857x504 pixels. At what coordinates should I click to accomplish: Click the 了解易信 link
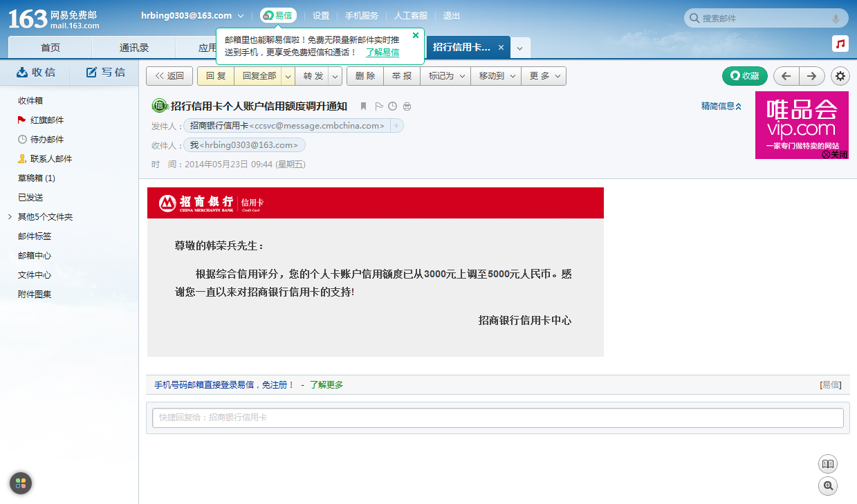click(383, 52)
